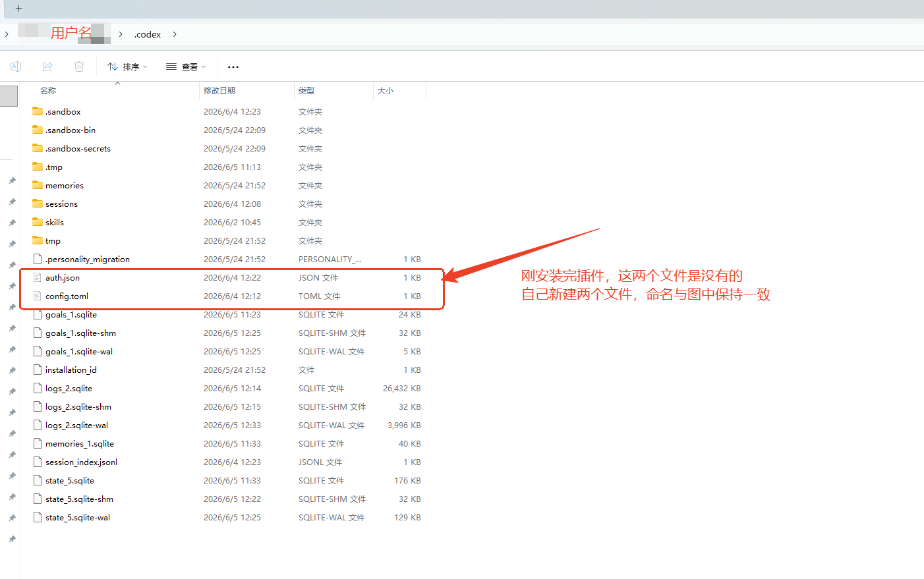Click the gray selected item in left sidebar
Image resolution: width=924 pixels, height=579 pixels.
tap(9, 96)
